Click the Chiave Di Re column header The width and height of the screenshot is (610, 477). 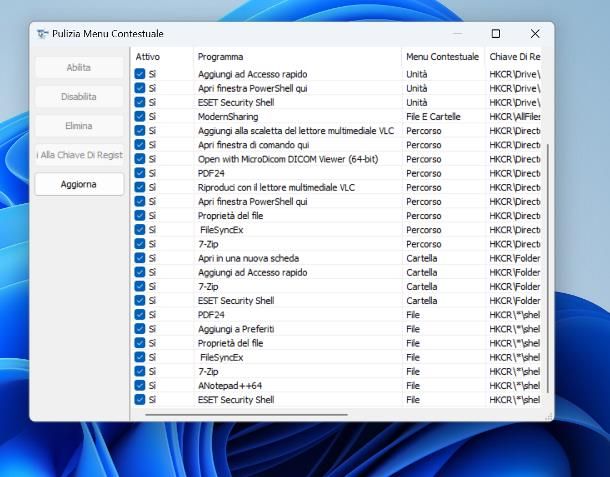tap(515, 57)
